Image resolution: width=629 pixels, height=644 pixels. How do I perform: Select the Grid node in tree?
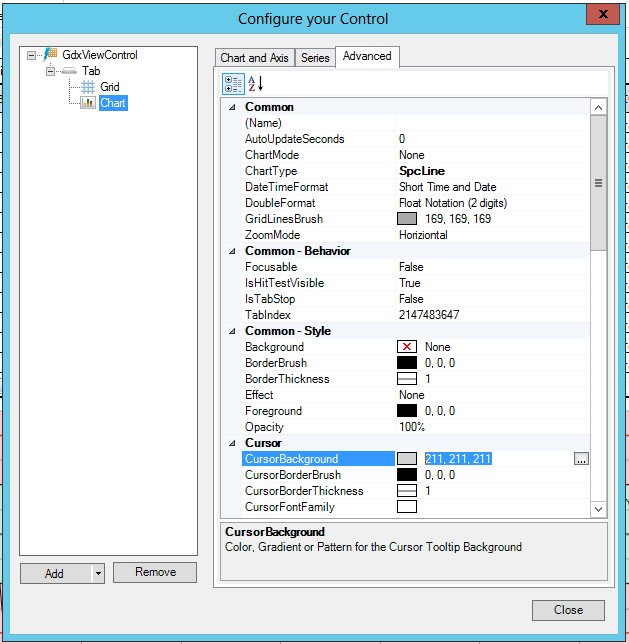[109, 87]
